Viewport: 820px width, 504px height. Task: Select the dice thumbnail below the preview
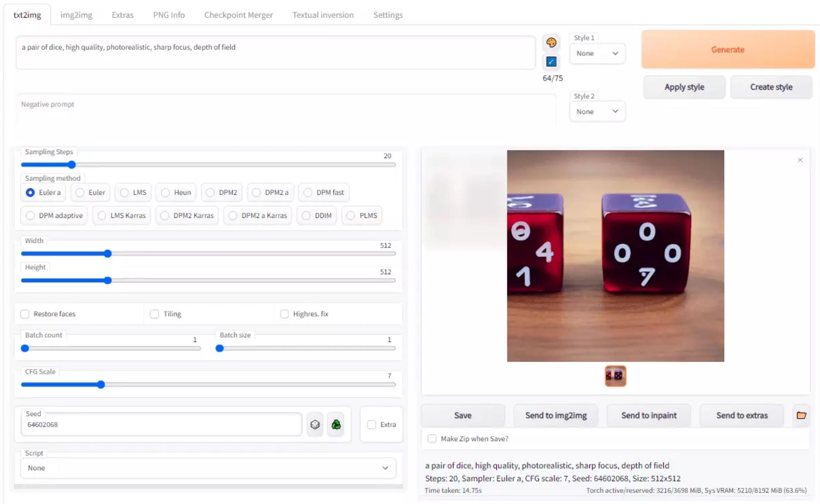coord(615,376)
